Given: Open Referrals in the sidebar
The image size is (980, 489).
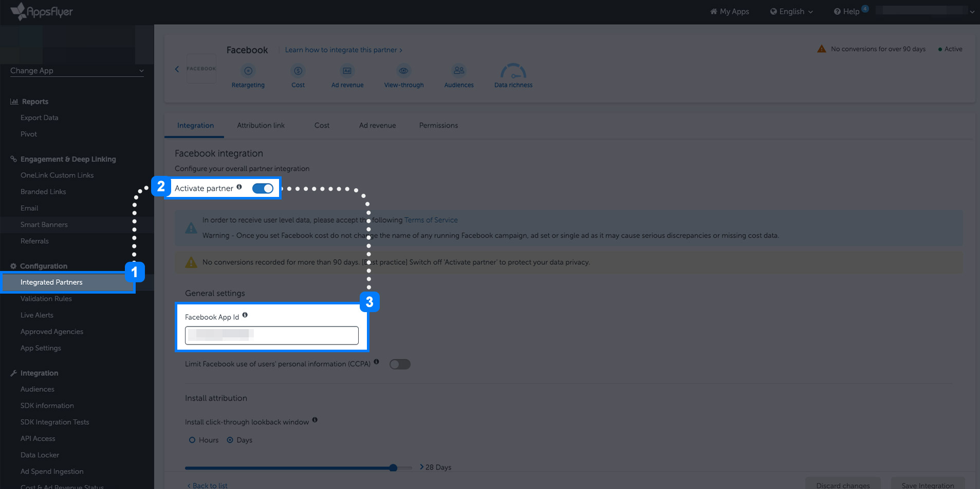Looking at the screenshot, I should point(34,241).
